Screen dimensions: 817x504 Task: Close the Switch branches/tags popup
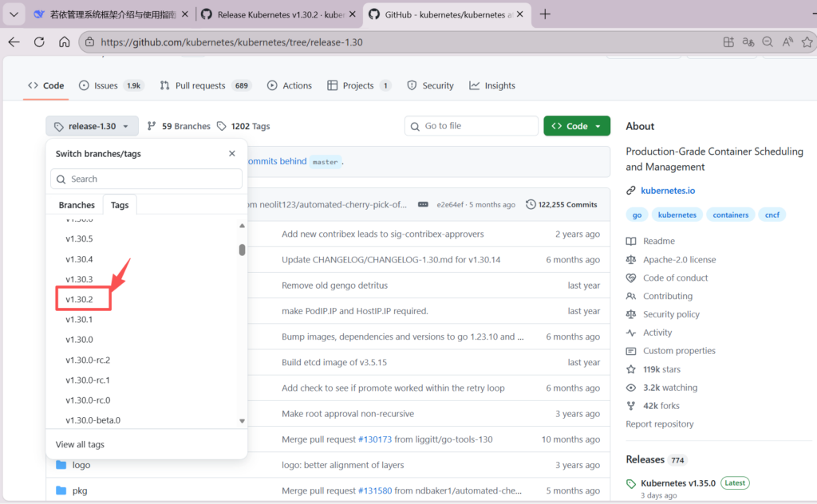click(x=232, y=154)
